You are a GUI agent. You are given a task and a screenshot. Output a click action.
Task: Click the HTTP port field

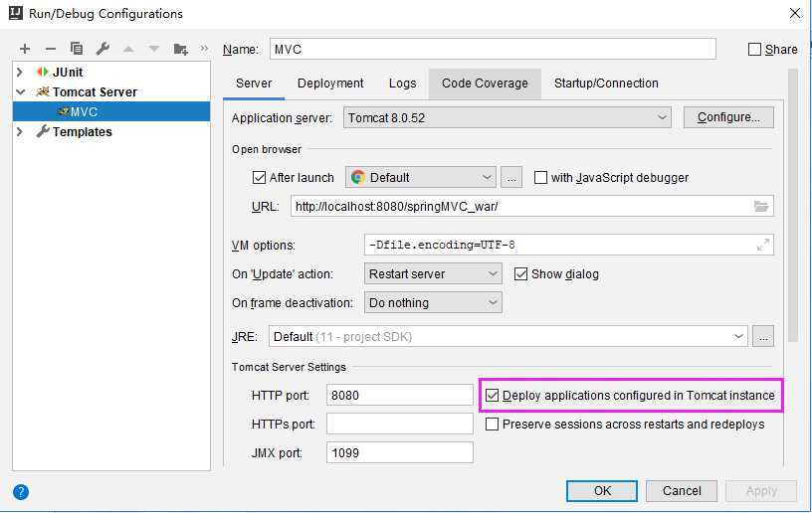[x=400, y=396]
